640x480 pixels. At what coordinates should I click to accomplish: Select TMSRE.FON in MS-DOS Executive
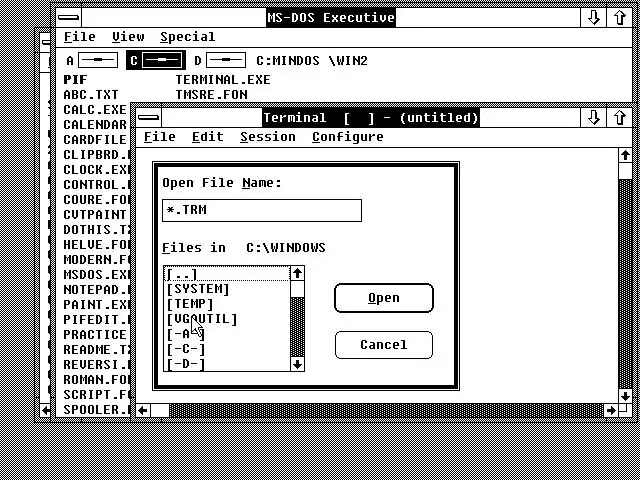[x=211, y=95]
